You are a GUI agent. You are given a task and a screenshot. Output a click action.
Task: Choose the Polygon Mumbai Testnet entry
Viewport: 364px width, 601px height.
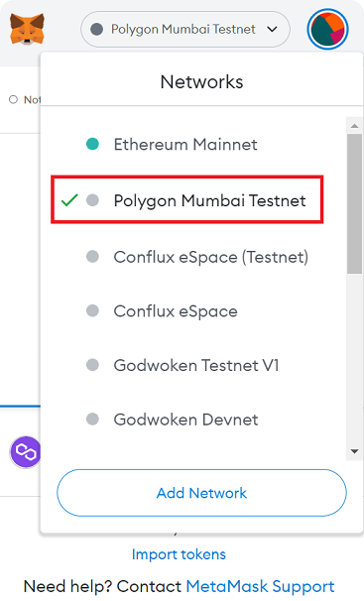(187, 200)
